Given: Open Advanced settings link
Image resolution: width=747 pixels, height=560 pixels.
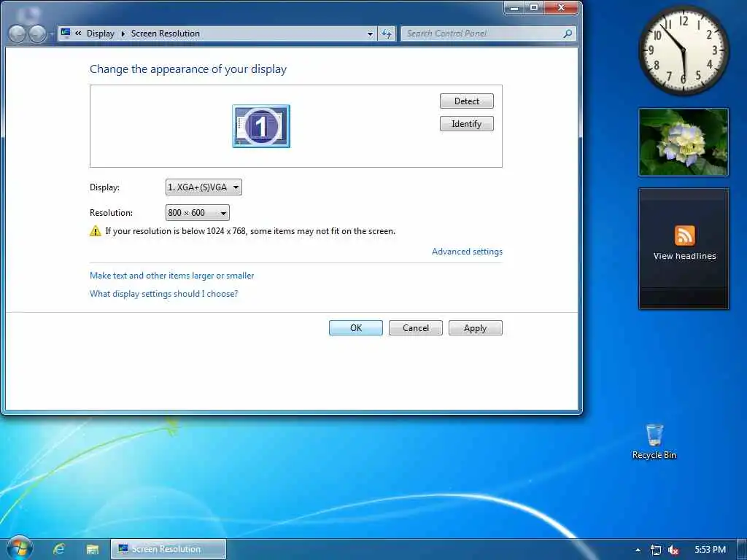Looking at the screenshot, I should [467, 252].
